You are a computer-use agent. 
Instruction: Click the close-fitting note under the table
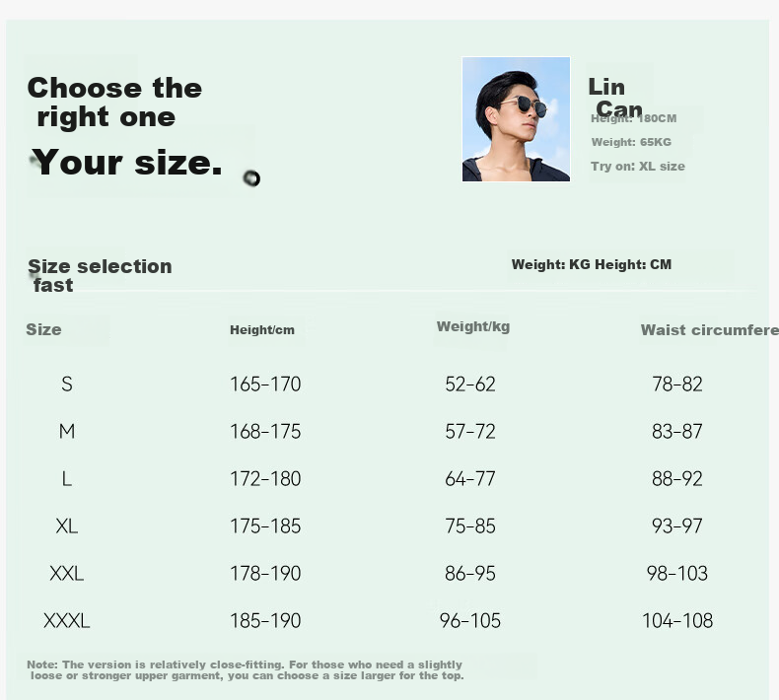(x=245, y=670)
